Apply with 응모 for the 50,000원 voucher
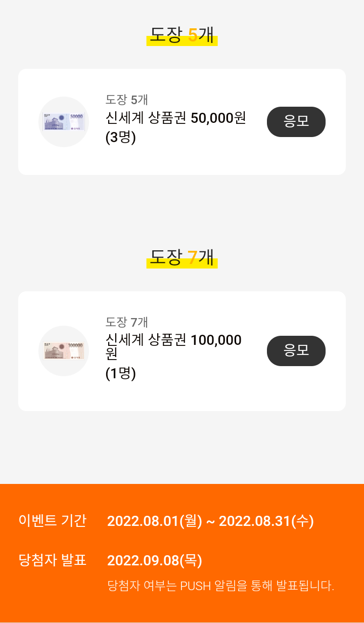This screenshot has height=623, width=364. coord(296,122)
